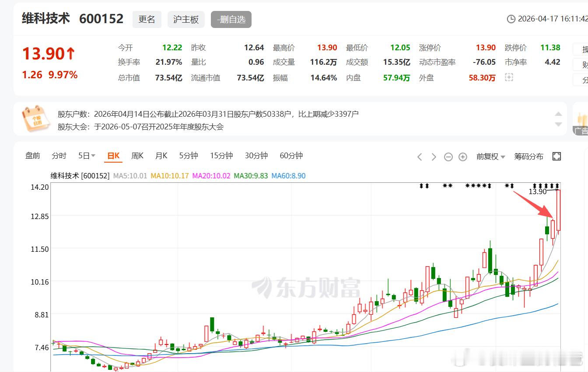Open the 前复权 adjustment dropdown
Screen dimensions: 588x372
tap(490, 156)
